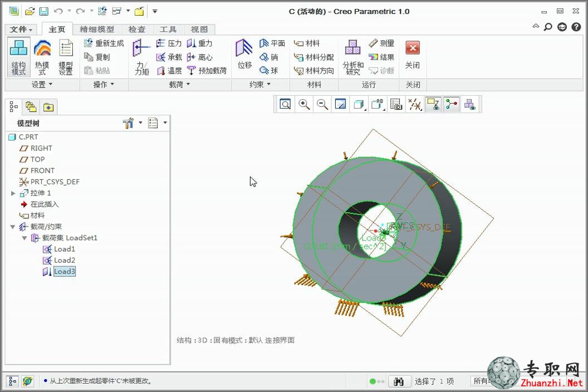
Task: Open 模型设置 model setup
Action: pos(66,57)
